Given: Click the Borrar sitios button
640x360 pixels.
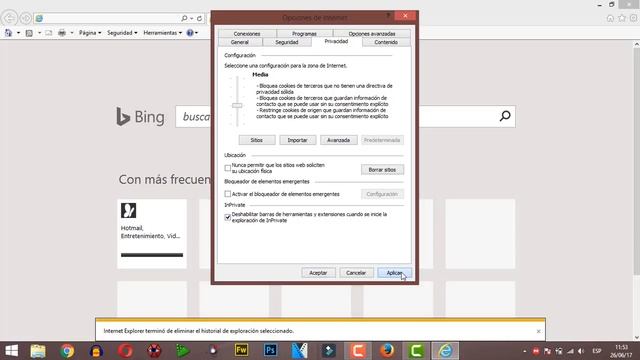Looking at the screenshot, I should [382, 169].
